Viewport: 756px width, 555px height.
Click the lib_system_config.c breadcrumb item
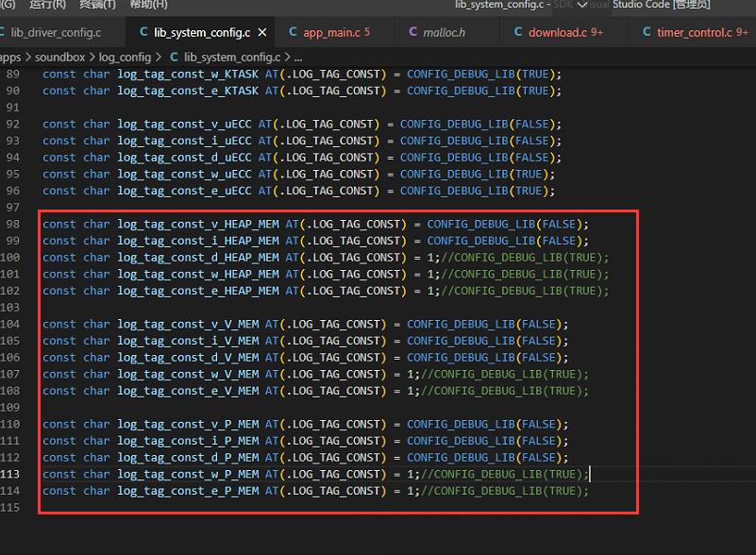[x=226, y=57]
